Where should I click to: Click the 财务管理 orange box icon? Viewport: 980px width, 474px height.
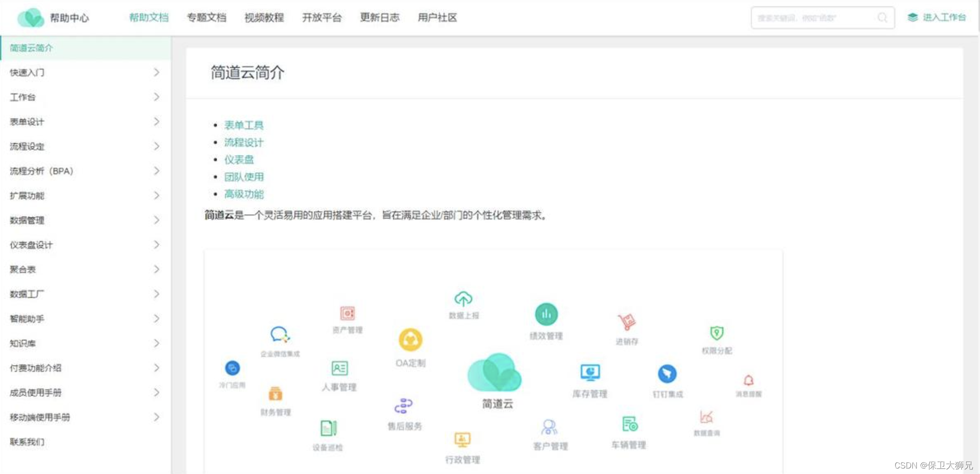(275, 393)
